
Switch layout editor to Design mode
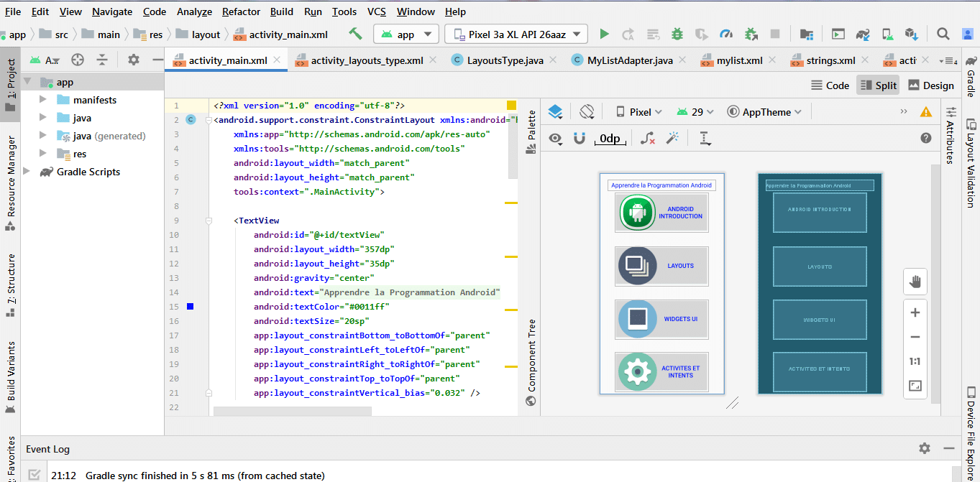coord(930,85)
